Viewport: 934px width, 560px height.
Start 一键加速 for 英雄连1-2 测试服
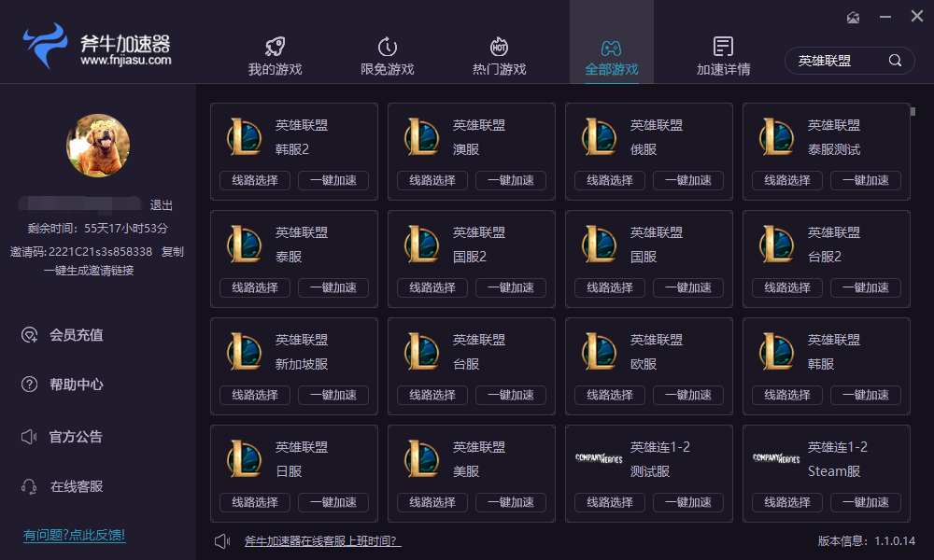pyautogui.click(x=688, y=502)
